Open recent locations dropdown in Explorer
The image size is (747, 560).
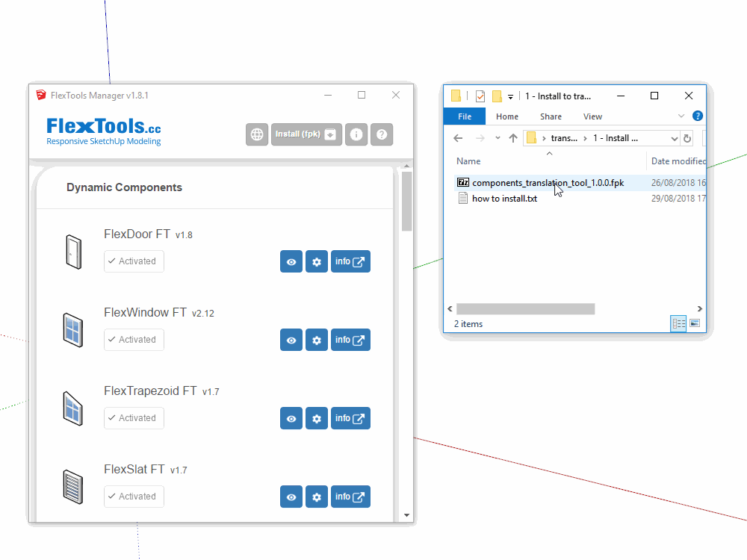498,138
